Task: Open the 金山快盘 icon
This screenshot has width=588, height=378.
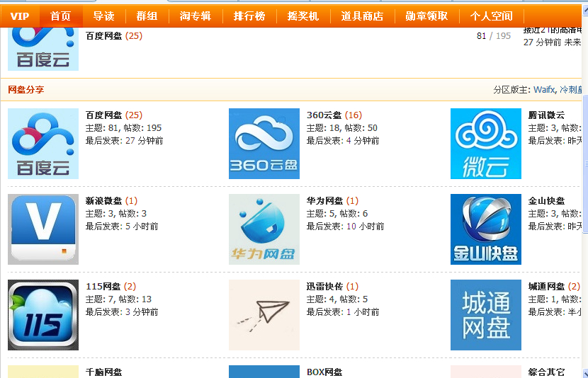Action: coord(485,229)
